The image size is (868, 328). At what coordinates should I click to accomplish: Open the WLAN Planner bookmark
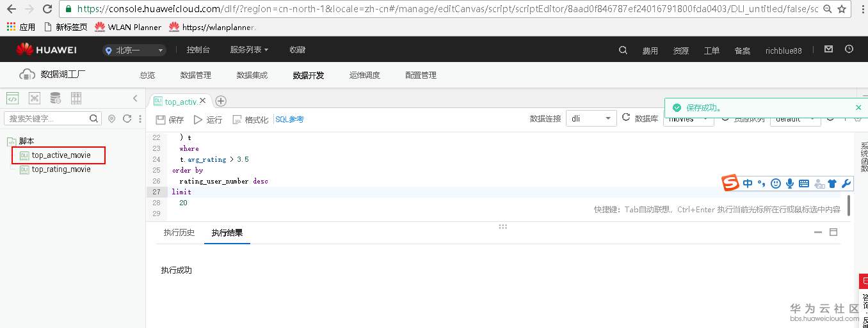click(128, 27)
